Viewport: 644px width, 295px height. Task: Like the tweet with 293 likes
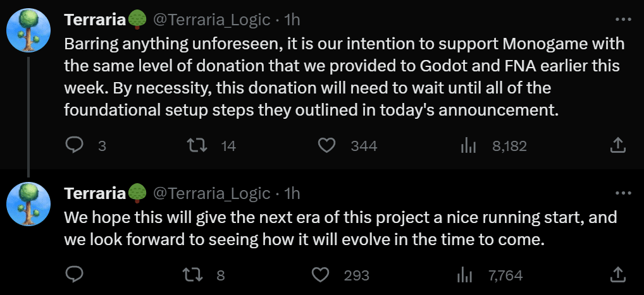click(320, 275)
